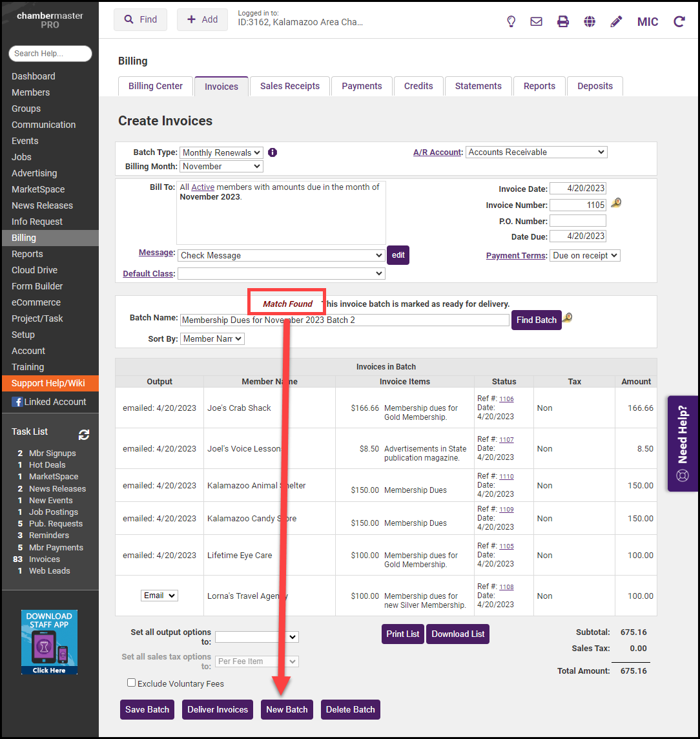
Task: Open invoice reference link 1106
Action: click(x=506, y=399)
